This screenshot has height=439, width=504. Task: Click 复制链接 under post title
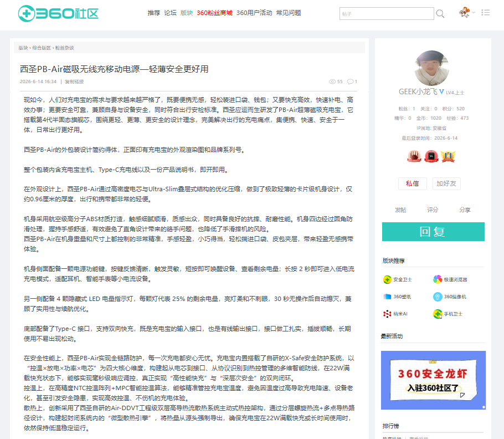pos(74,81)
